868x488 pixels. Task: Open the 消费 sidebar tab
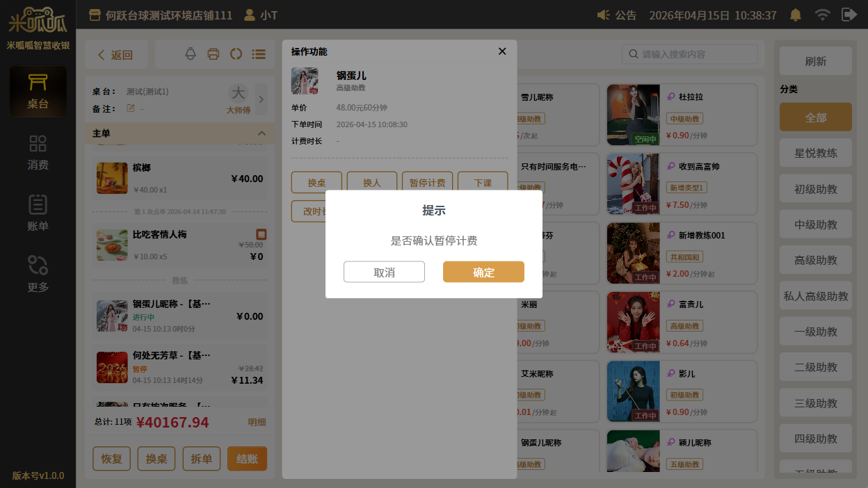point(38,152)
